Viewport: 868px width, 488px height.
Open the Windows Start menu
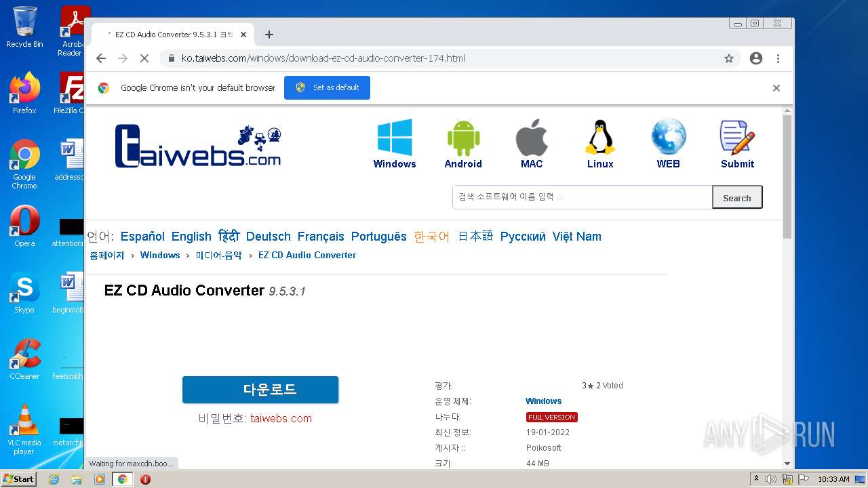(19, 479)
